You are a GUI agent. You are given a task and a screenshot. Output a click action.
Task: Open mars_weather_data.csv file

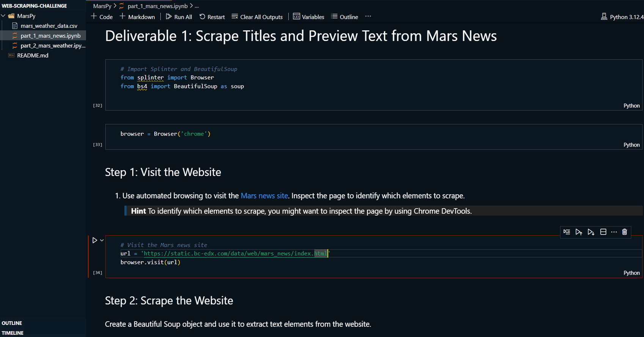[49, 26]
